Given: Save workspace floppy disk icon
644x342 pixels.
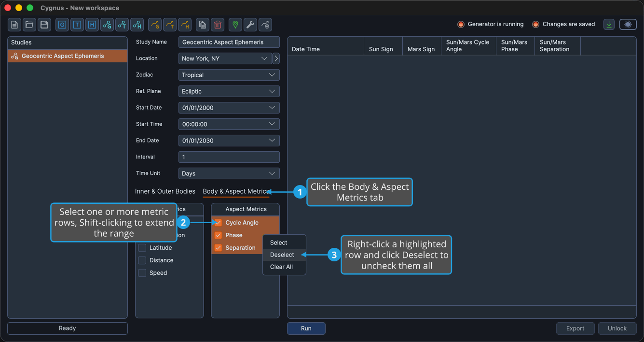Looking at the screenshot, I should point(44,25).
